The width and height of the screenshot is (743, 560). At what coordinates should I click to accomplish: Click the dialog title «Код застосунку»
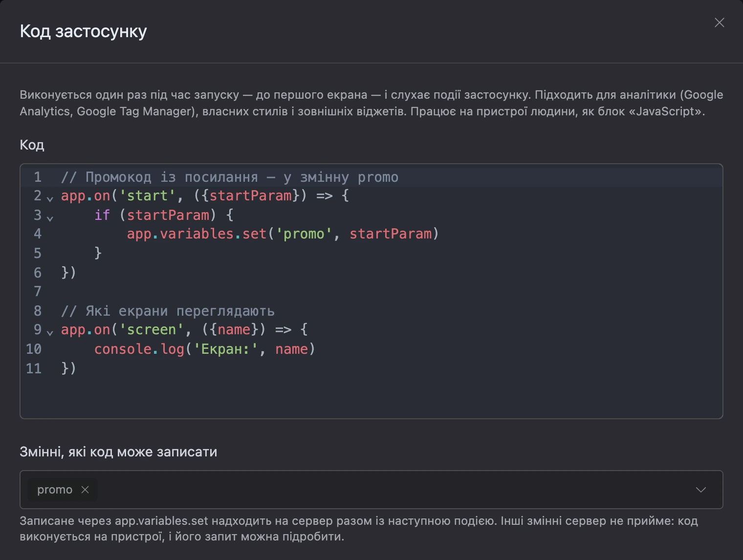pos(83,31)
